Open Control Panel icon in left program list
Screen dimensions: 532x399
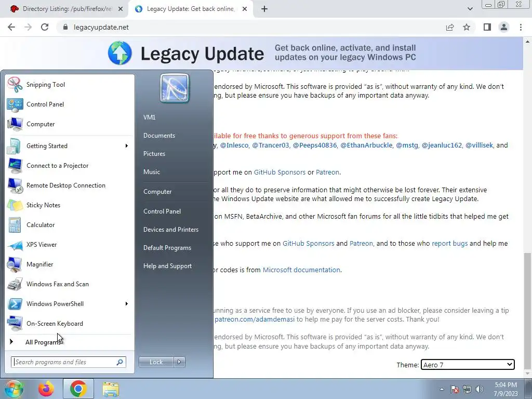pyautogui.click(x=15, y=104)
